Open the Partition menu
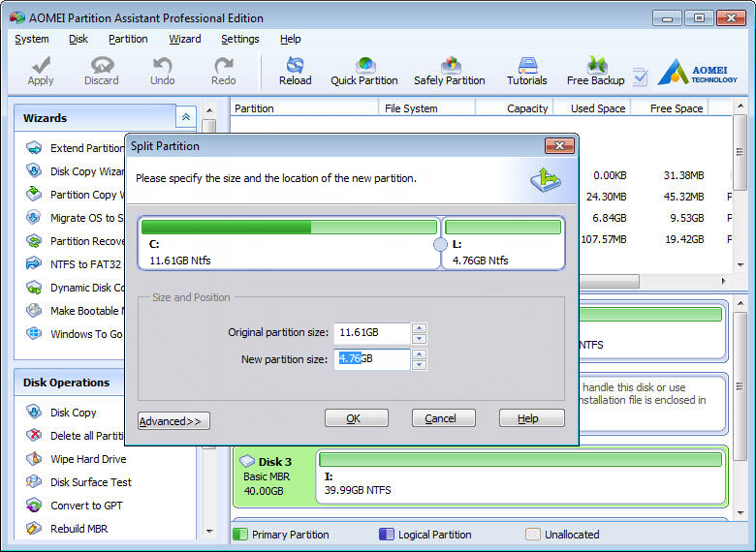Viewport: 756px width, 552px height. pyautogui.click(x=128, y=39)
